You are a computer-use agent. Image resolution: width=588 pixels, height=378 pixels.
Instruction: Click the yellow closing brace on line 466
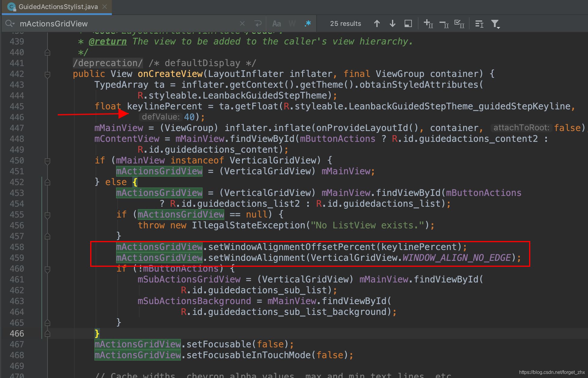pyautogui.click(x=97, y=334)
